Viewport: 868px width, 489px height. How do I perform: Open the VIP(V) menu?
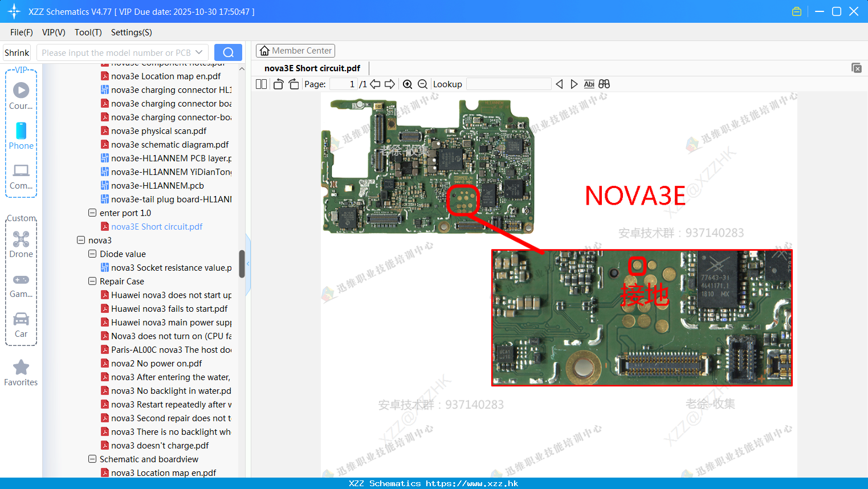pos(54,32)
